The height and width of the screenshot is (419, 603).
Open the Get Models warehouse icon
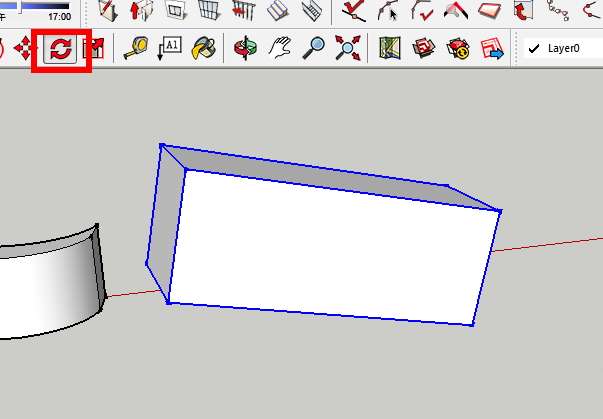click(x=423, y=48)
